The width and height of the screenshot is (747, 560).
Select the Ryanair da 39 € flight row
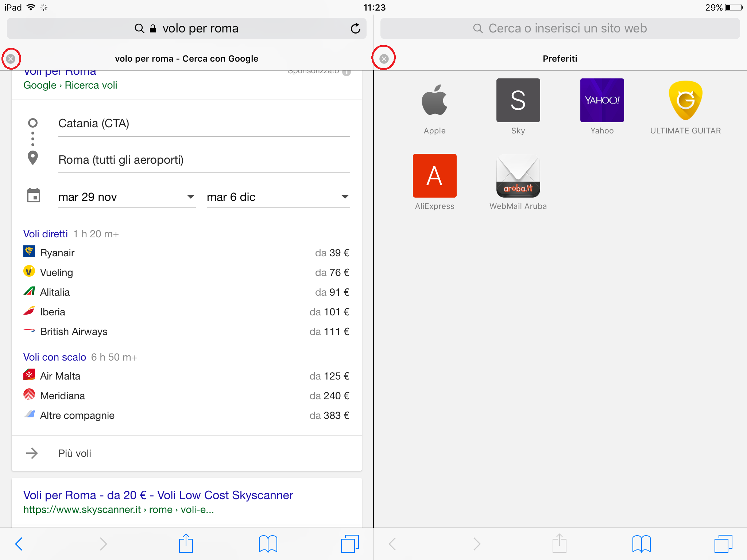click(x=186, y=253)
